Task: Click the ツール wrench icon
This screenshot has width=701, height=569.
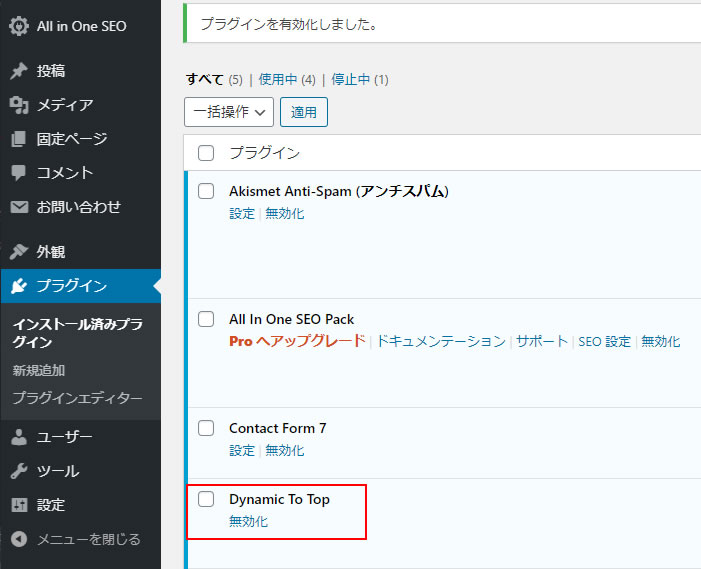Action: click(19, 471)
